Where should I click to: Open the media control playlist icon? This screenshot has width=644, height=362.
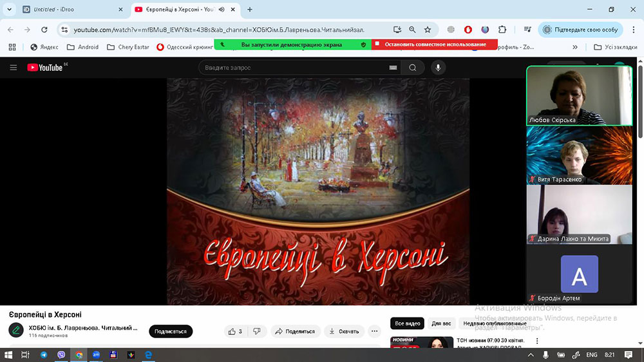click(527, 30)
